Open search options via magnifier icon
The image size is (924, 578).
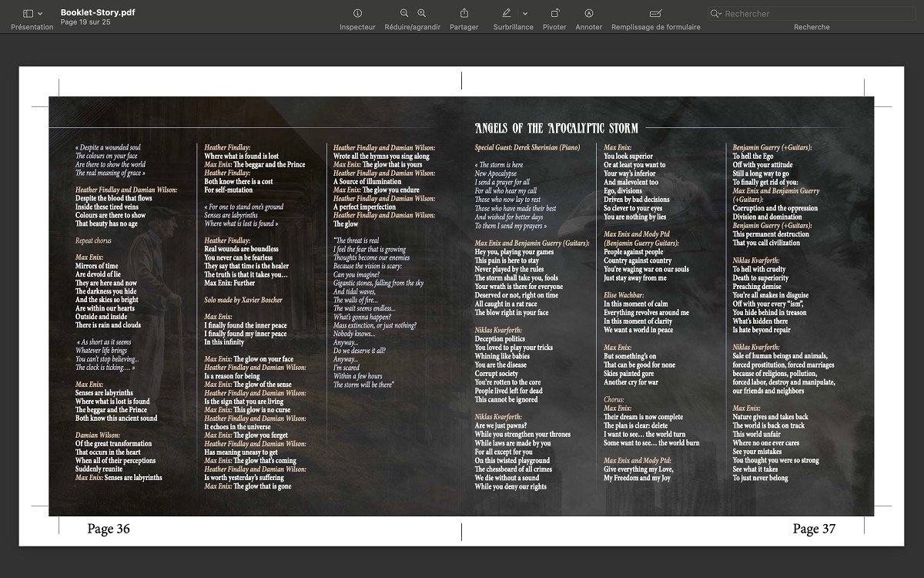pyautogui.click(x=716, y=13)
